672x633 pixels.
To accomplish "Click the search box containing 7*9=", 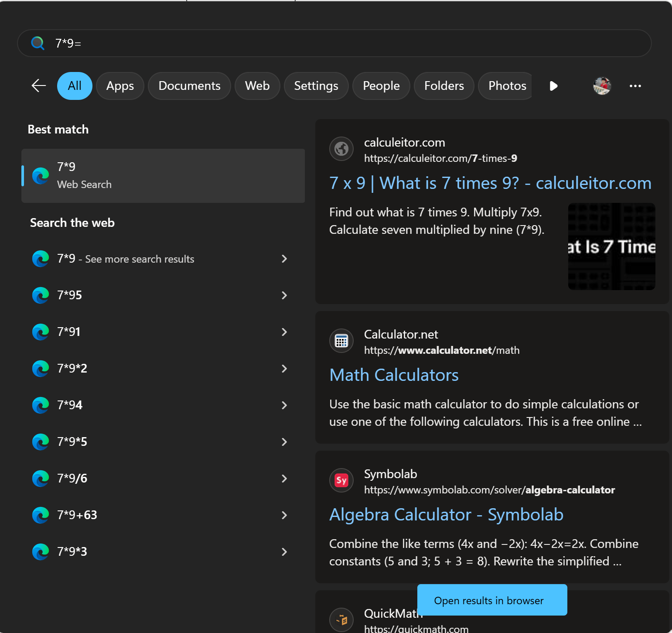I will [334, 43].
